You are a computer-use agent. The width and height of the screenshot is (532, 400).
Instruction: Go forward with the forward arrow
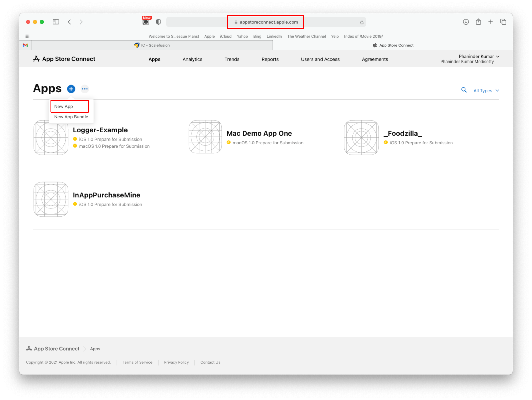pos(81,22)
